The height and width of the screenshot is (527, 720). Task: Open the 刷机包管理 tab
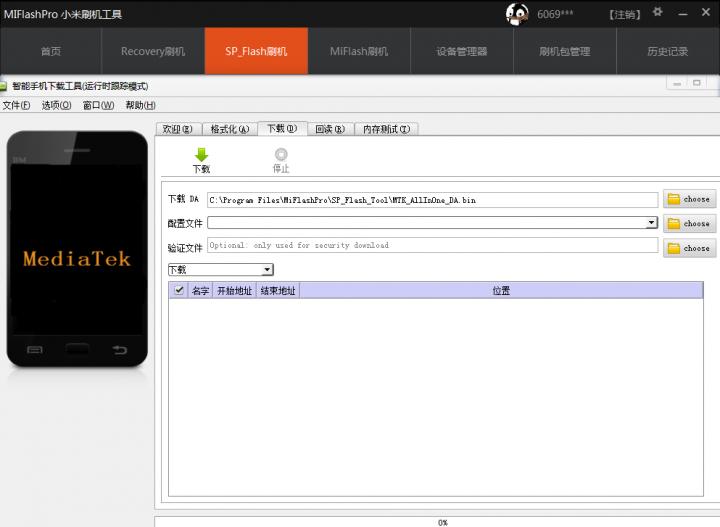coord(564,51)
